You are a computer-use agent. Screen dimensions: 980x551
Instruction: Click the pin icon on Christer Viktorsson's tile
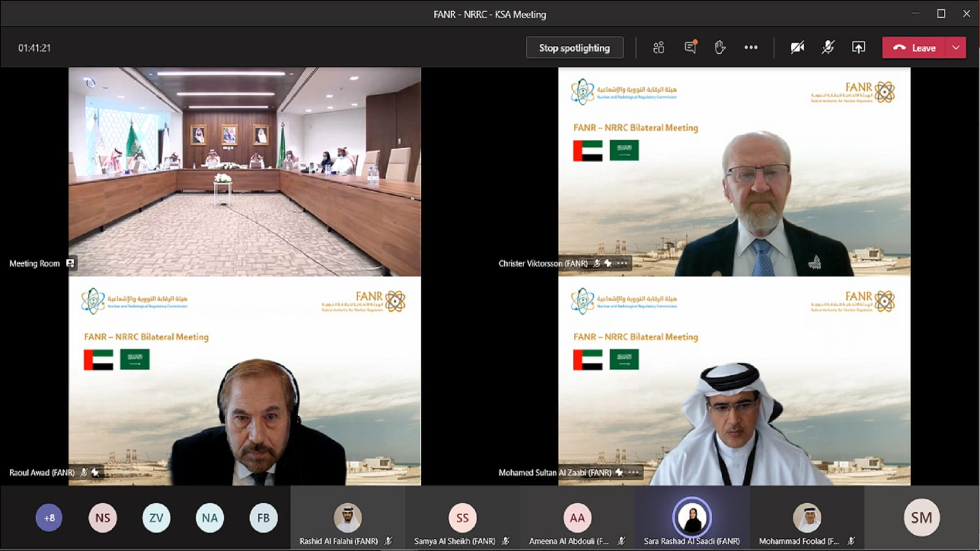coord(608,264)
